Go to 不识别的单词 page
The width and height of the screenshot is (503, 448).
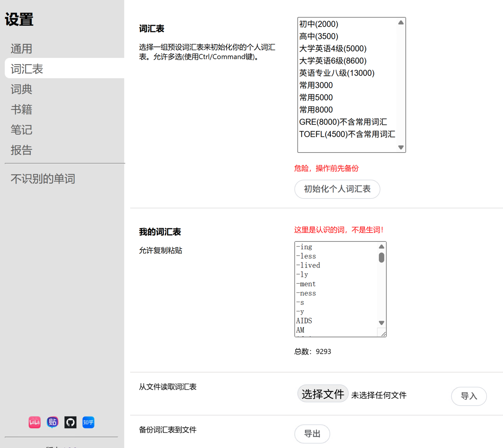coord(43,179)
